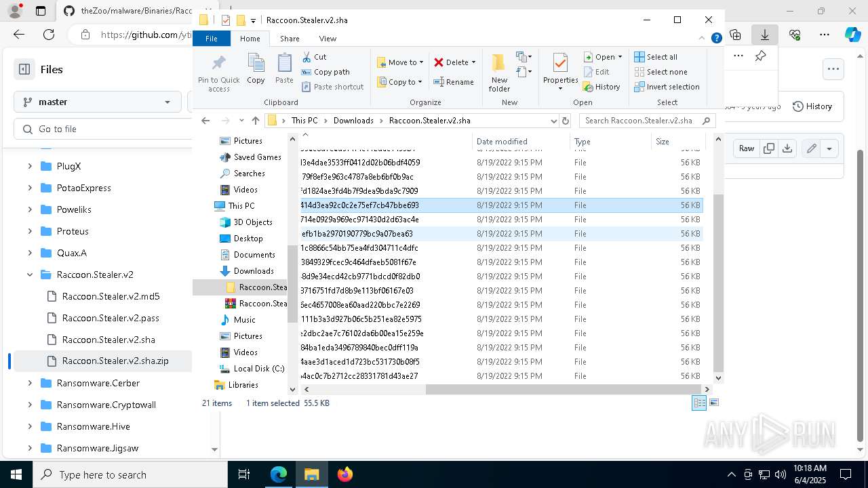Open the master branch dropdown
868x488 pixels.
click(98, 102)
